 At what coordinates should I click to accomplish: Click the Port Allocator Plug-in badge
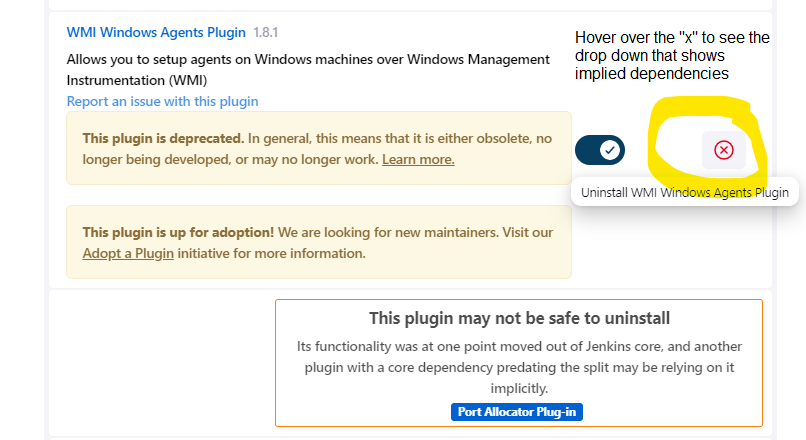click(517, 412)
